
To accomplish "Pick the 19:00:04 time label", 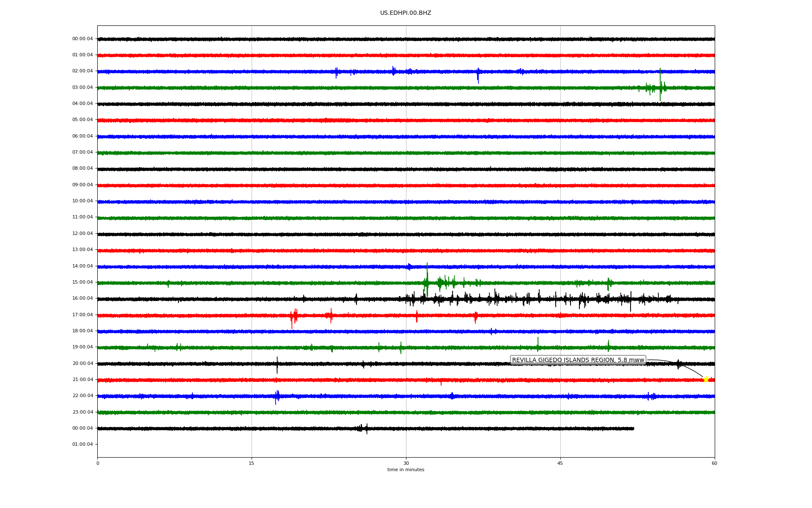I will click(x=82, y=347).
